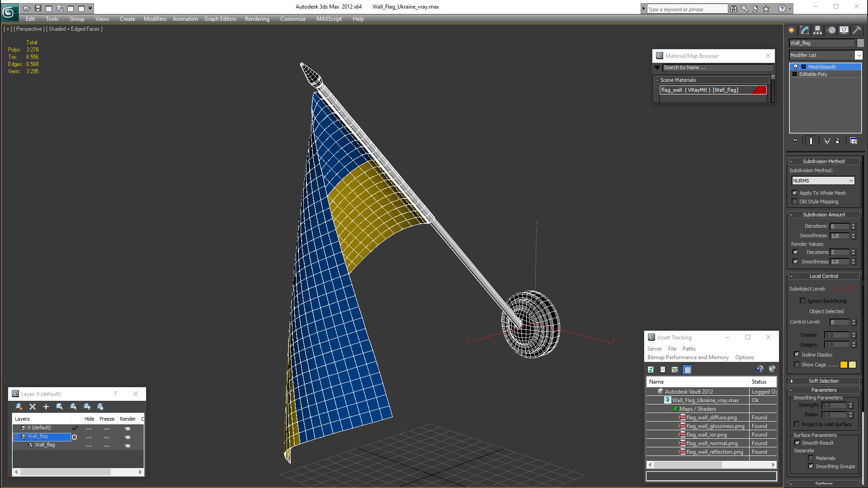The image size is (868, 488).
Task: Switch to the Hierarchy panel icon
Action: [x=818, y=30]
